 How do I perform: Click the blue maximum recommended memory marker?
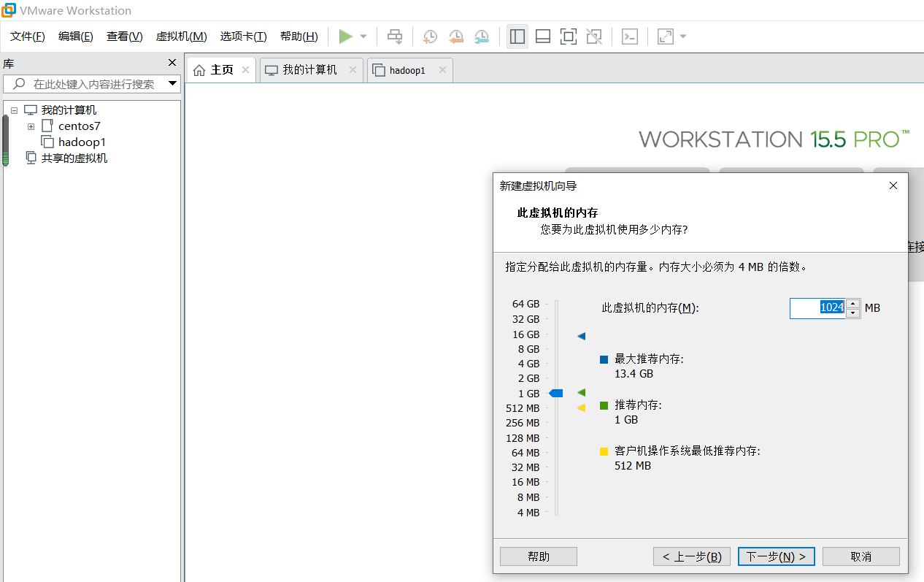[x=582, y=337]
